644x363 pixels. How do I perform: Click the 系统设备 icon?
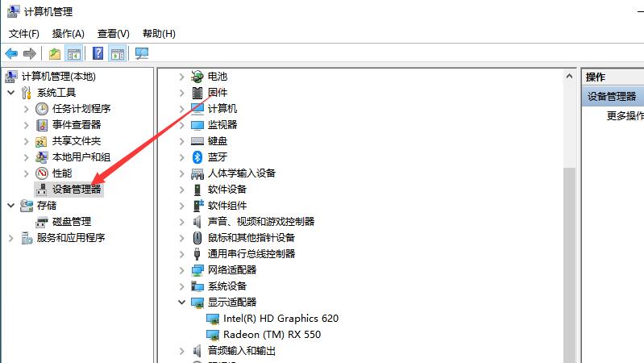(x=197, y=286)
